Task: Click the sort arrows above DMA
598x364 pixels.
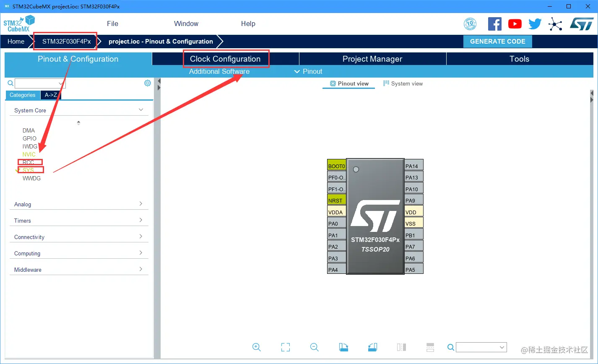Action: (78, 123)
